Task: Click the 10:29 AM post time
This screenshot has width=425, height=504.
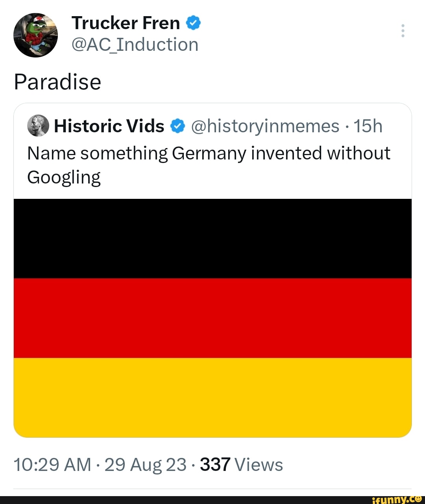Action: coord(52,465)
